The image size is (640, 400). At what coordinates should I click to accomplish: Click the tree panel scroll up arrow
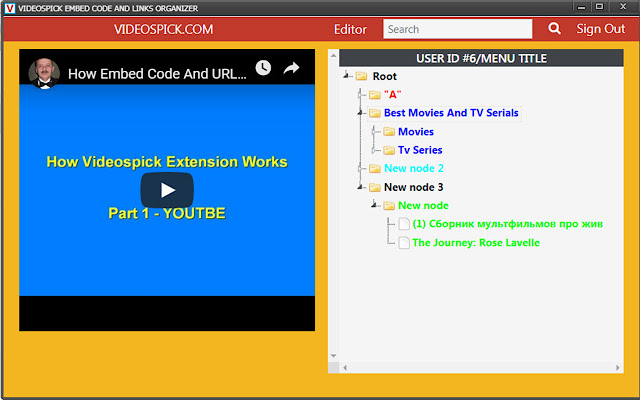click(x=333, y=56)
